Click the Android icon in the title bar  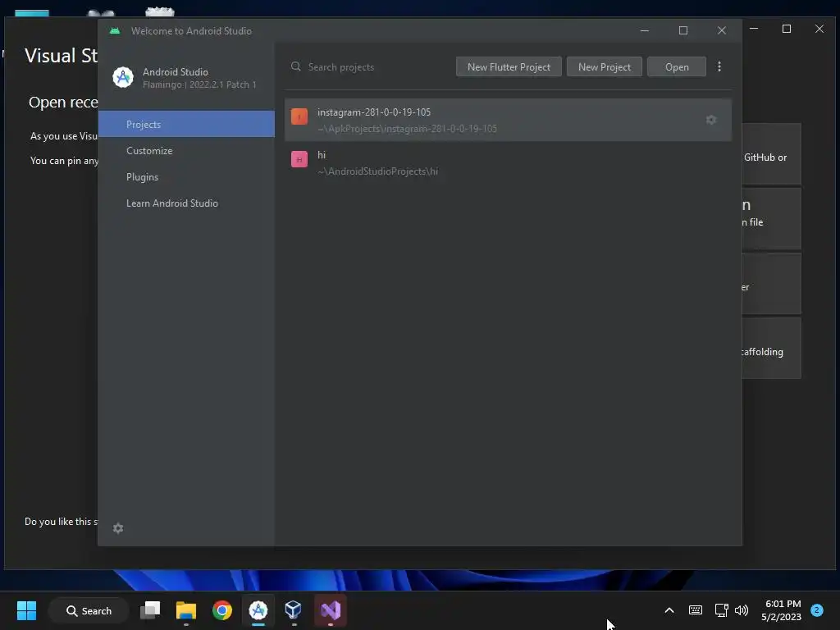coord(115,31)
